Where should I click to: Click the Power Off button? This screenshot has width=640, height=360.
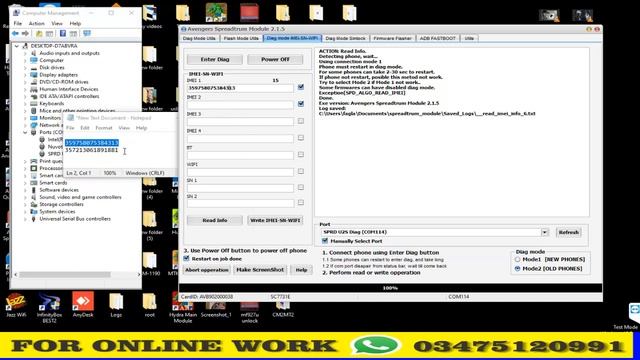275,60
